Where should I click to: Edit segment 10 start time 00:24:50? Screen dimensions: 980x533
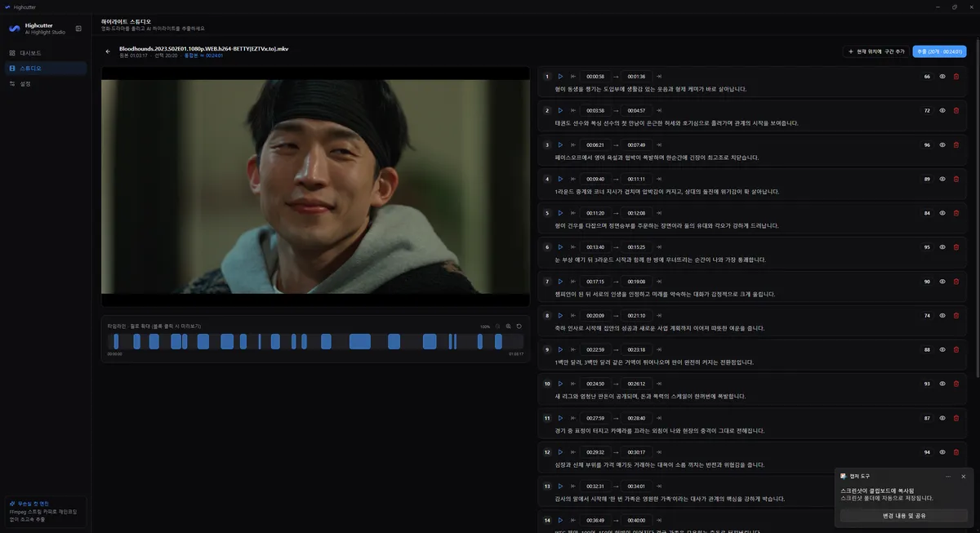595,384
